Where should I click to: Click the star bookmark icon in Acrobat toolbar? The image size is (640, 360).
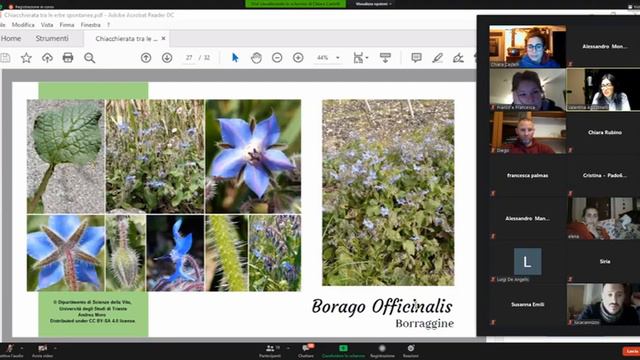point(26,58)
